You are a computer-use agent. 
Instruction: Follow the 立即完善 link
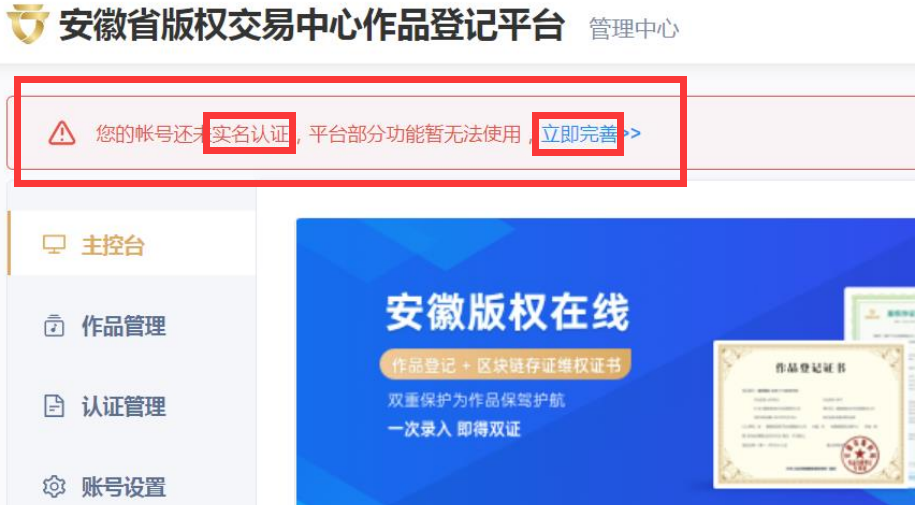pyautogui.click(x=579, y=134)
